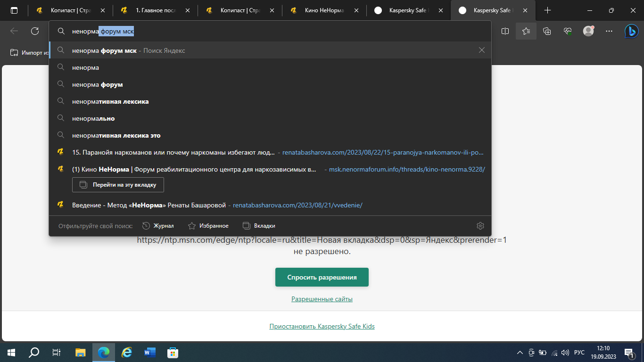
Task: Open Microsoft Store taskbar icon
Action: coord(173,352)
